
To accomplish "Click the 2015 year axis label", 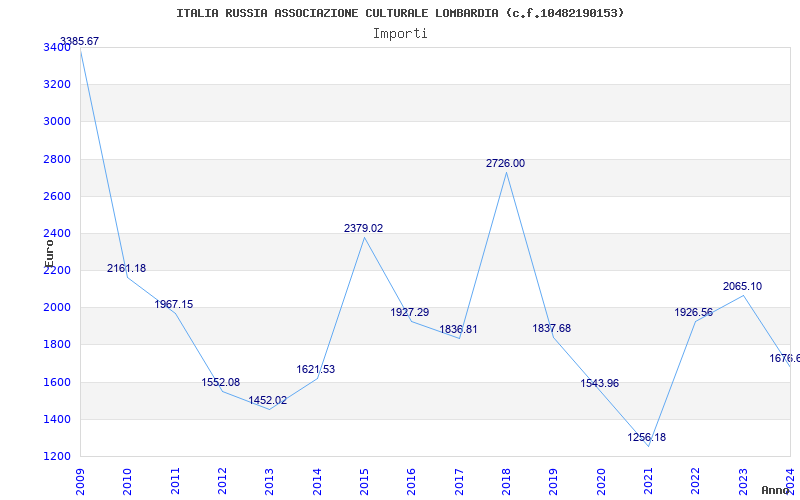I will [364, 482].
